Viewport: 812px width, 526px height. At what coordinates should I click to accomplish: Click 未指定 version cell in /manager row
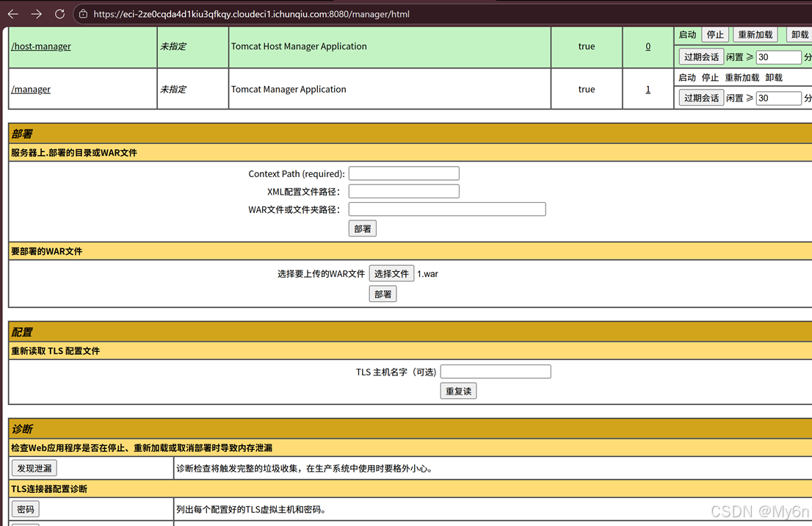173,89
